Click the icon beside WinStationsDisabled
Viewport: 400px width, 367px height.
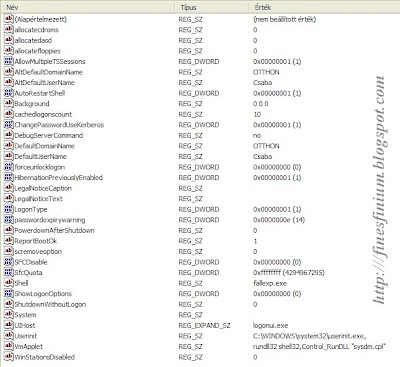8,357
